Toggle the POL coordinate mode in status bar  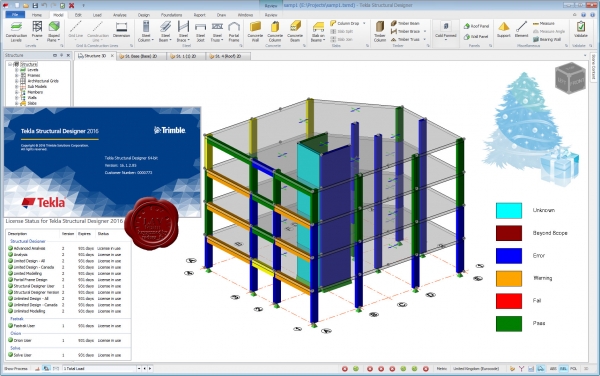573,369
